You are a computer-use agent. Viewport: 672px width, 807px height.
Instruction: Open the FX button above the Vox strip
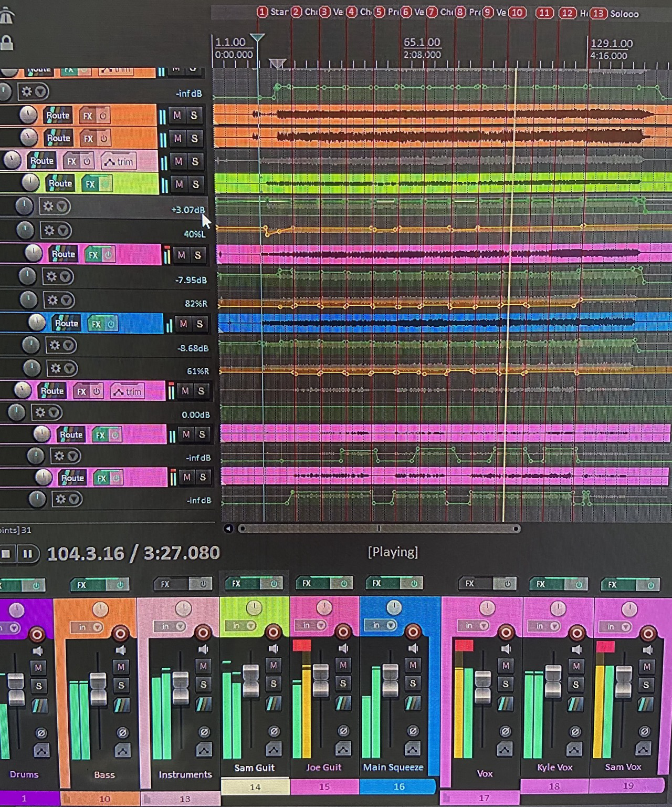[470, 584]
